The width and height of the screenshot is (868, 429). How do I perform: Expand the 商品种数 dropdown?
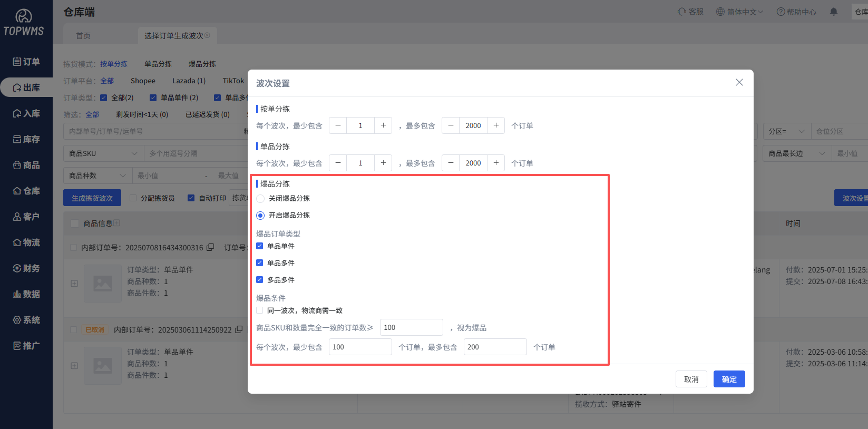click(97, 175)
